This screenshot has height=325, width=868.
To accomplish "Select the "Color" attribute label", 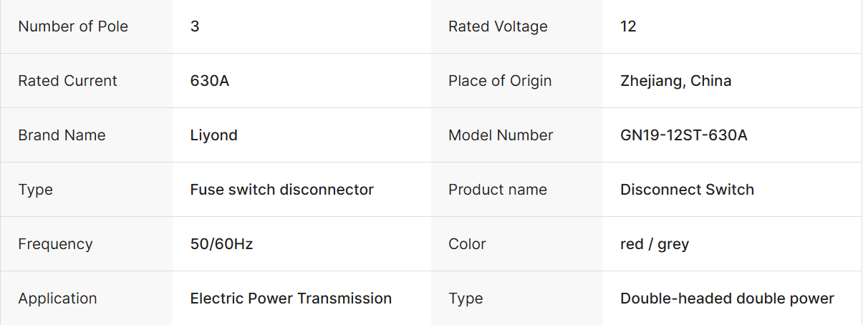I will (x=467, y=244).
